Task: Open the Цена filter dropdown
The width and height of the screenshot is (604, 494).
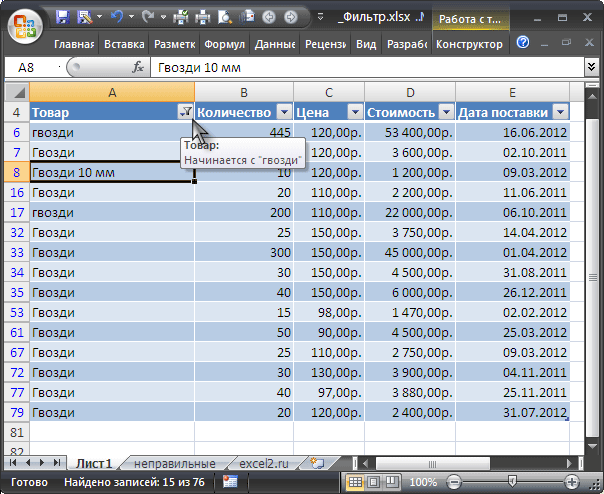Action: 355,112
